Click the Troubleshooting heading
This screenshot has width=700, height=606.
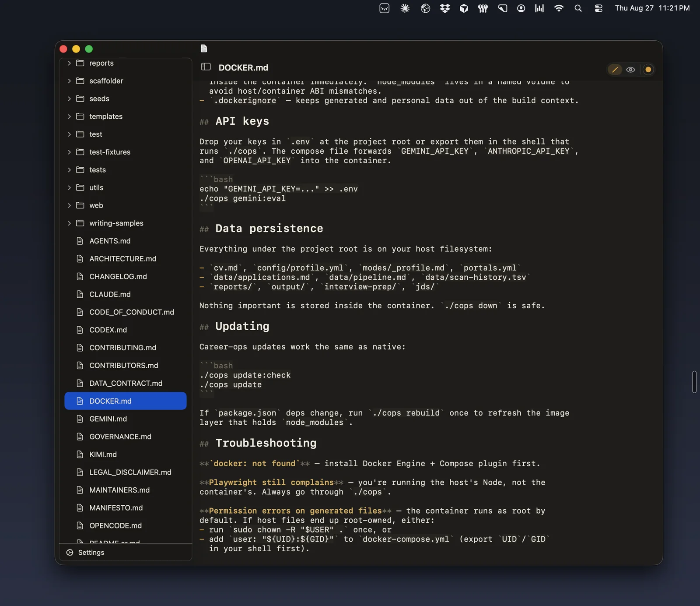click(x=266, y=443)
